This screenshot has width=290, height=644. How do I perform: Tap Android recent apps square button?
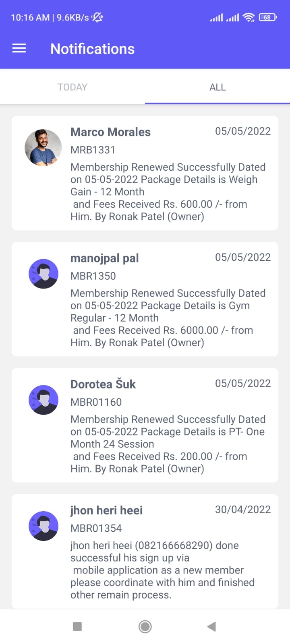pos(77,626)
